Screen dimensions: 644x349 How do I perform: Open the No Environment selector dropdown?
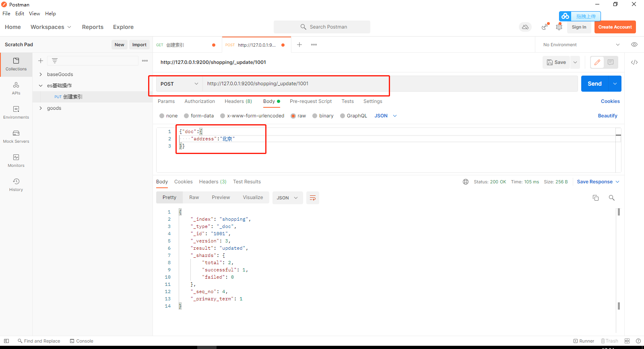[581, 45]
